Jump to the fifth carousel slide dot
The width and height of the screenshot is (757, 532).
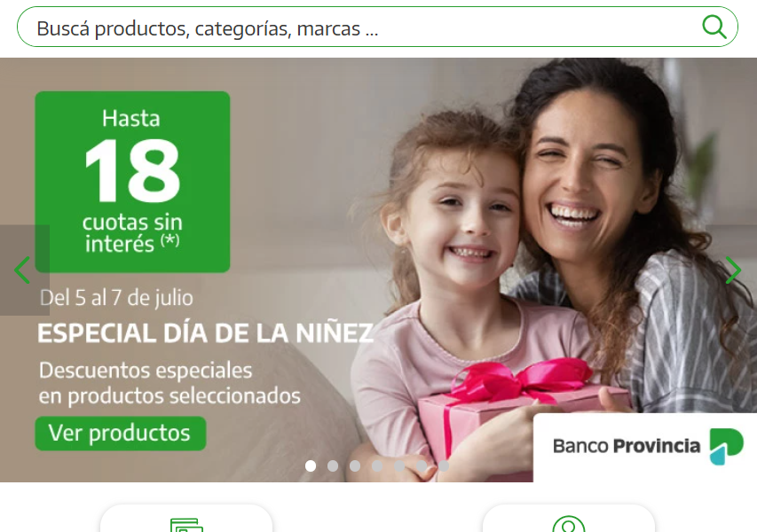[399, 465]
